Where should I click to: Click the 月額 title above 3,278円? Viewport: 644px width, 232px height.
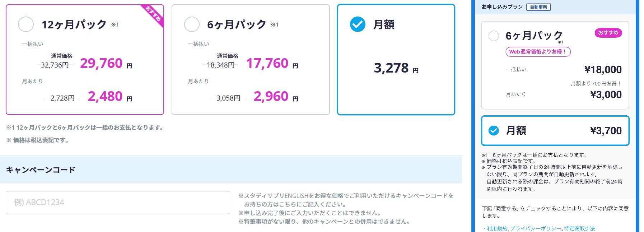[x=384, y=24]
